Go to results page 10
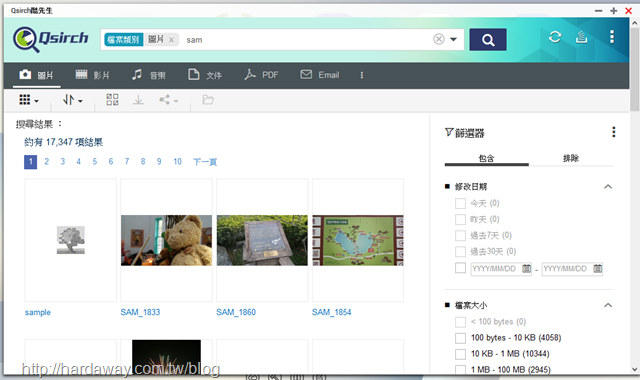 coord(177,162)
